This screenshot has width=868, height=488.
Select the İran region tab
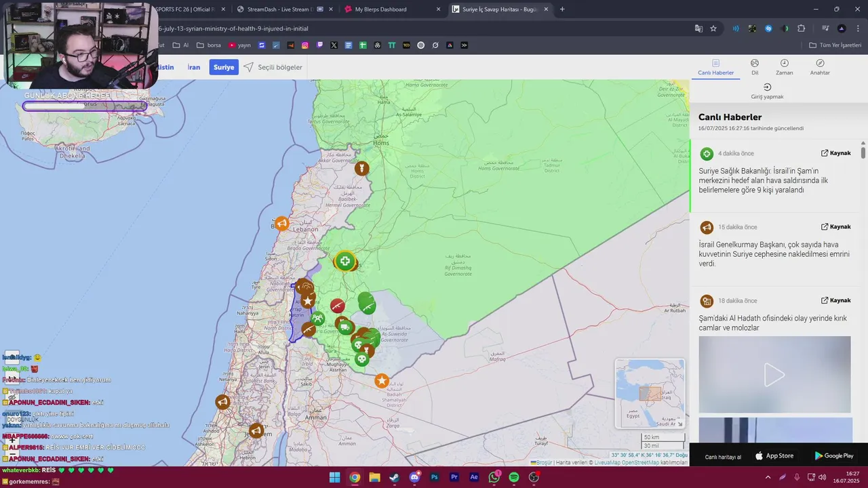(194, 67)
